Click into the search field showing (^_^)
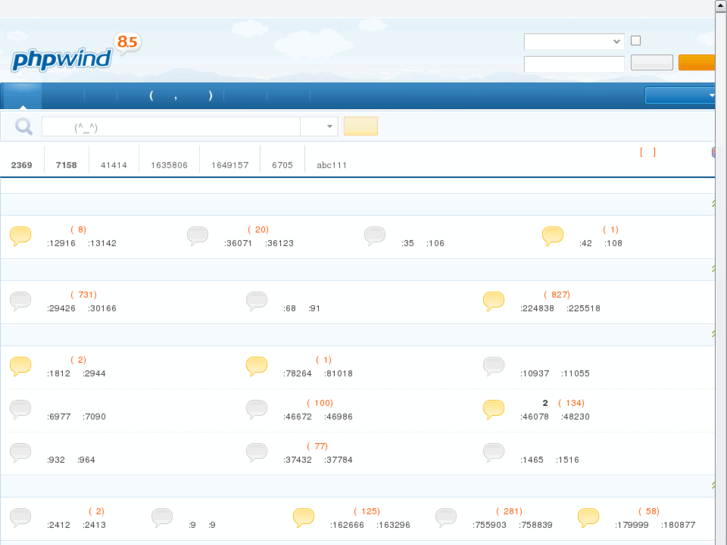 tap(170, 127)
